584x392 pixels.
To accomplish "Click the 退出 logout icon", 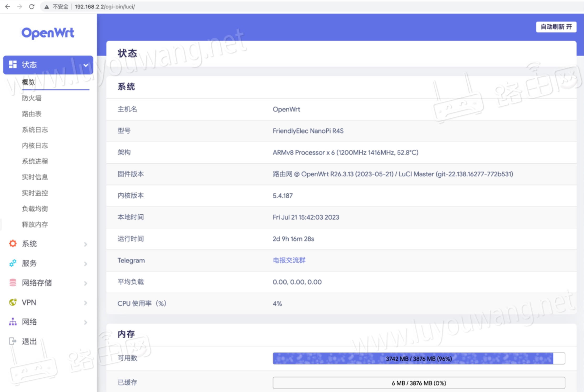I will tap(12, 341).
